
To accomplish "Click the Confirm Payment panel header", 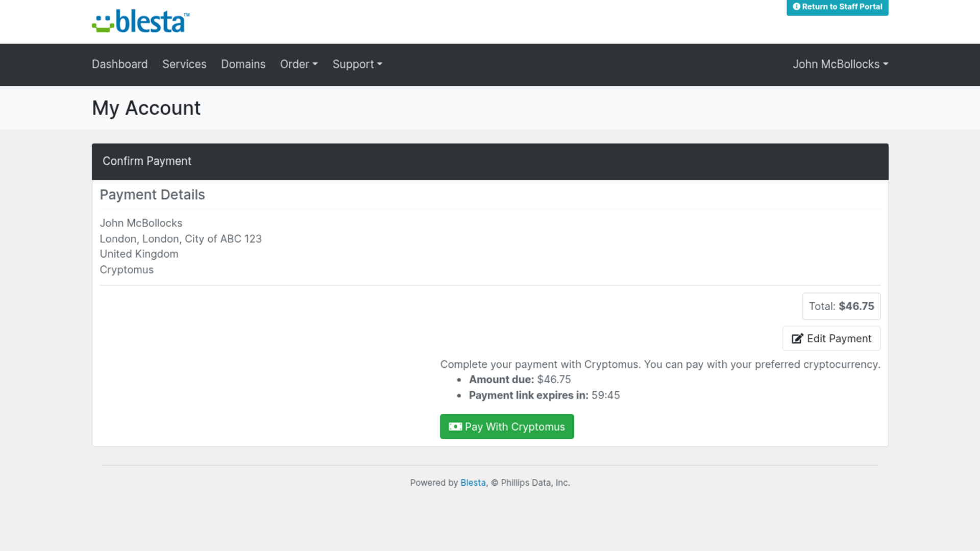I will point(490,161).
